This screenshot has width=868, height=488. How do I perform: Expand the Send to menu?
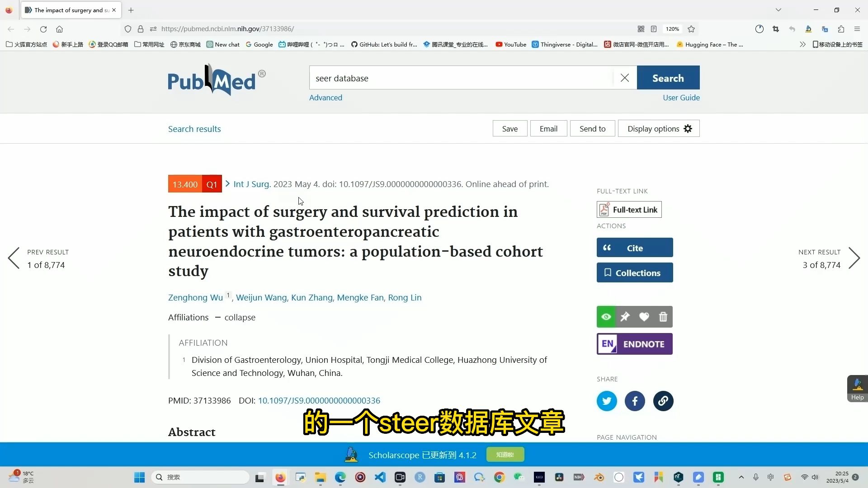click(592, 129)
